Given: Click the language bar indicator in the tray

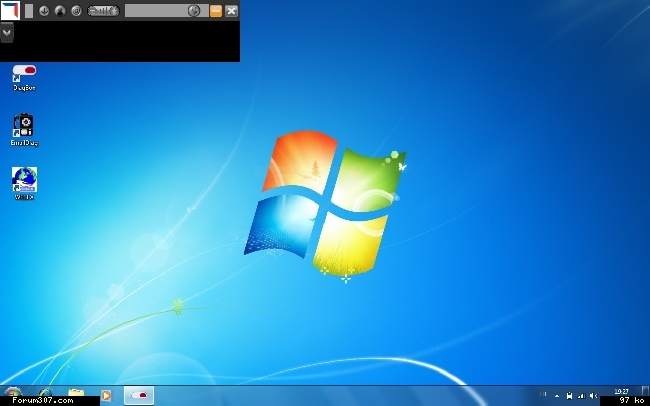Looking at the screenshot, I should coord(543,394).
